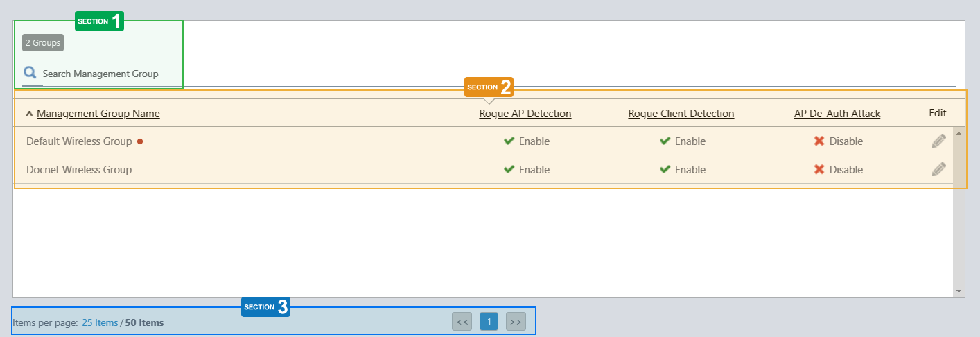Viewport: 980px width, 337px height.
Task: Click the table scrollbar down arrow
Action: pyautogui.click(x=959, y=291)
